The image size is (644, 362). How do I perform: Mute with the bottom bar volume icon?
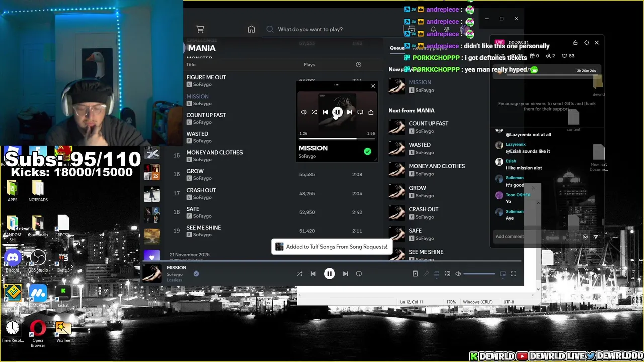click(458, 274)
